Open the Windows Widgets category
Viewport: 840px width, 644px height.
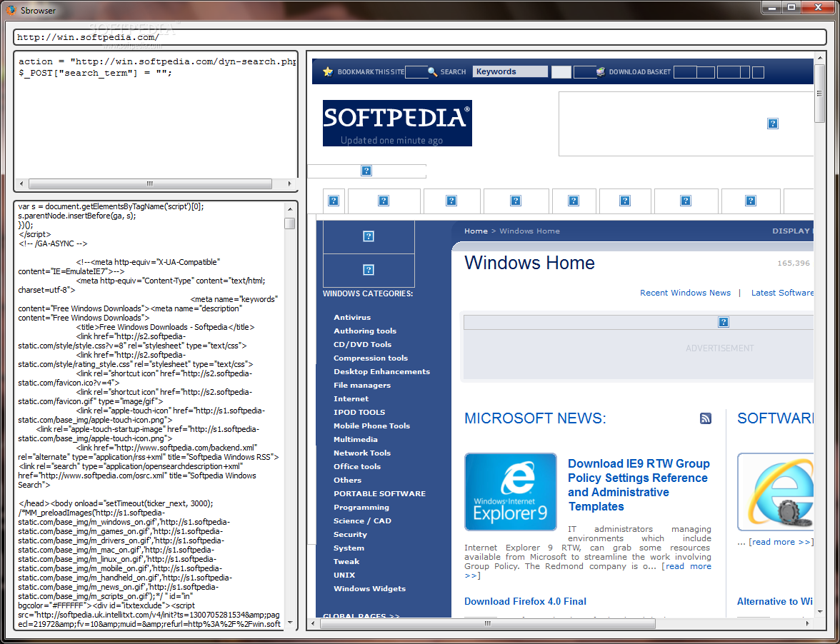coord(369,588)
